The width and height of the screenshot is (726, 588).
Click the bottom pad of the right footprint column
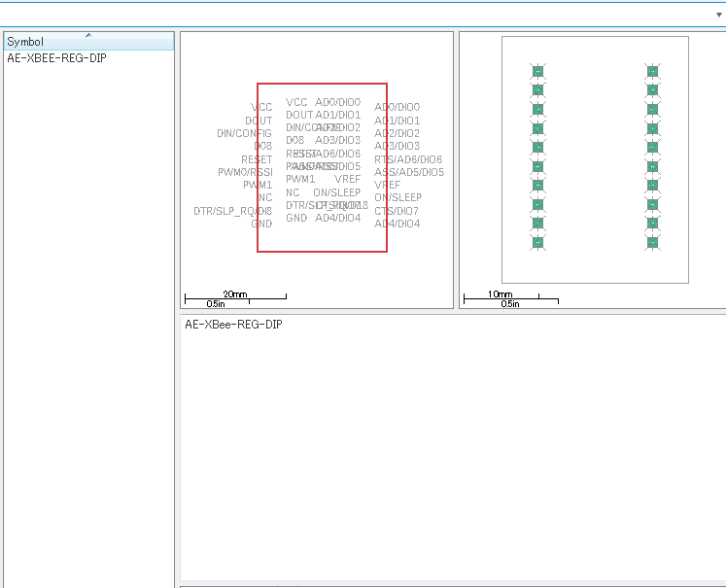click(x=652, y=242)
